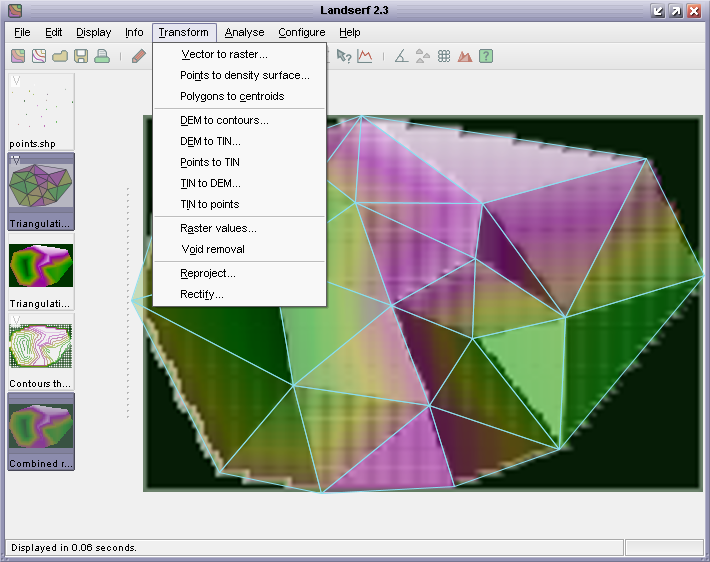Screen dimensions: 710x562
Task: Select 'Vector to raster...' from Transform menu
Action: [x=224, y=54]
